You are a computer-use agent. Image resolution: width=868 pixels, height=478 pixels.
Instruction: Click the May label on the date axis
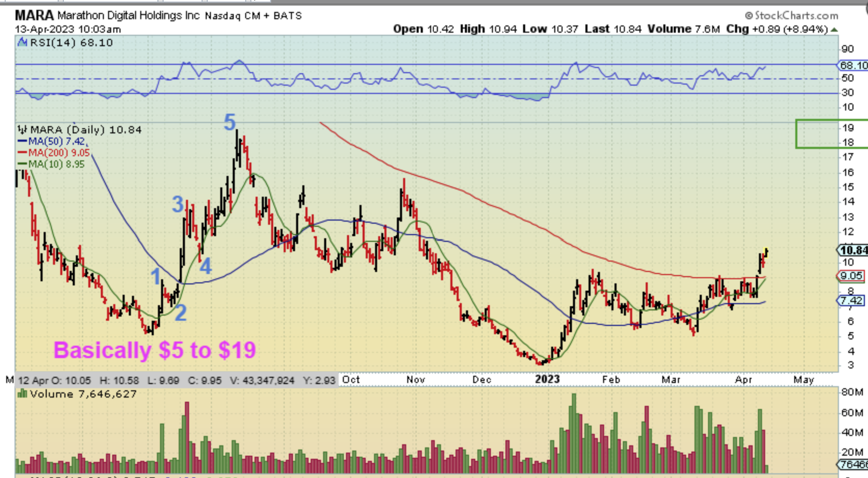point(804,379)
